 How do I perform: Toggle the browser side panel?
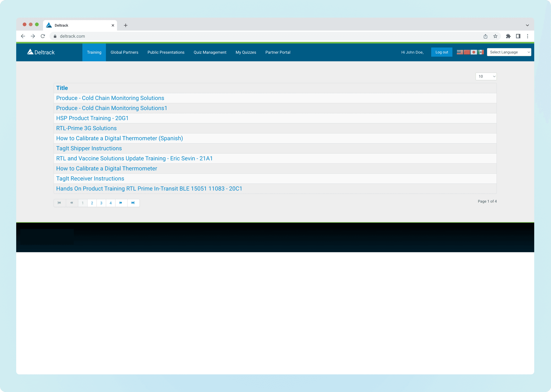tap(518, 36)
